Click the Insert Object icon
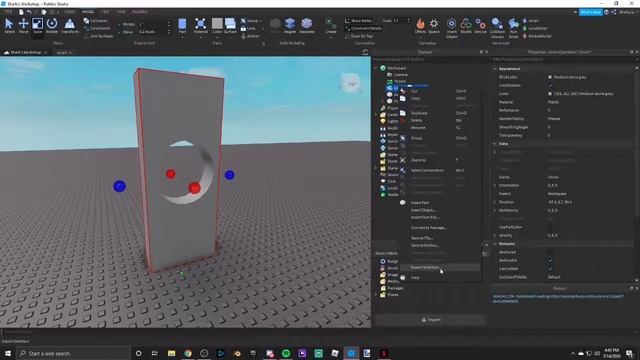Image resolution: width=640 pixels, height=360 pixels. [x=451, y=28]
